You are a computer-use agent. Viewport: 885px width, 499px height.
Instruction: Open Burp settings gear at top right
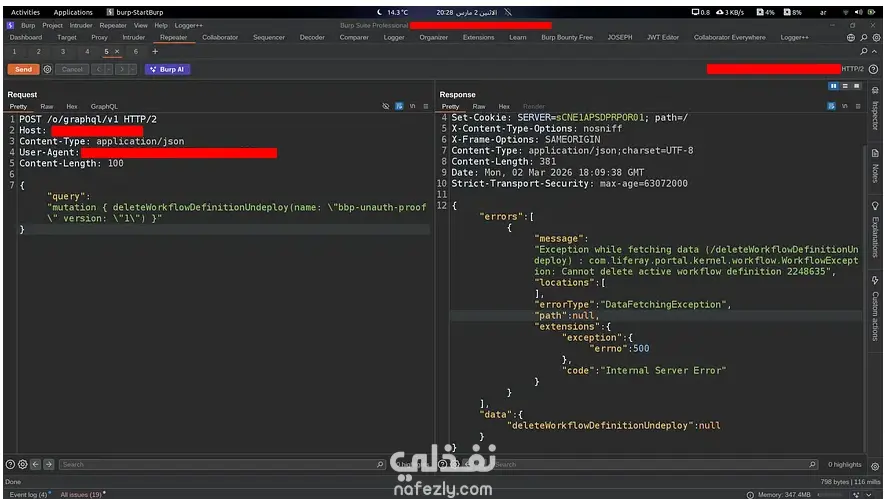click(876, 37)
